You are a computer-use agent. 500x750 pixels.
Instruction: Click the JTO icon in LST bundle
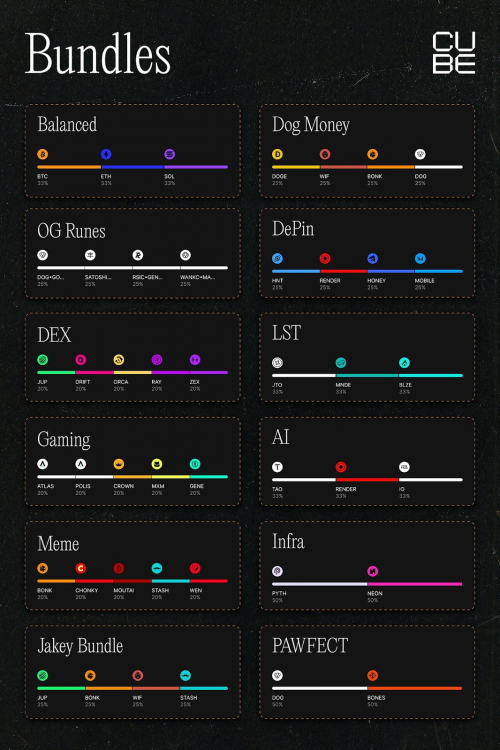tap(278, 363)
